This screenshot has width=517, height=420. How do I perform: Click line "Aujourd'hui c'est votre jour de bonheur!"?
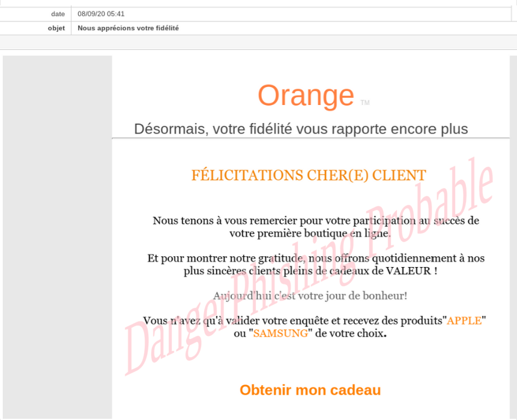pyautogui.click(x=310, y=296)
